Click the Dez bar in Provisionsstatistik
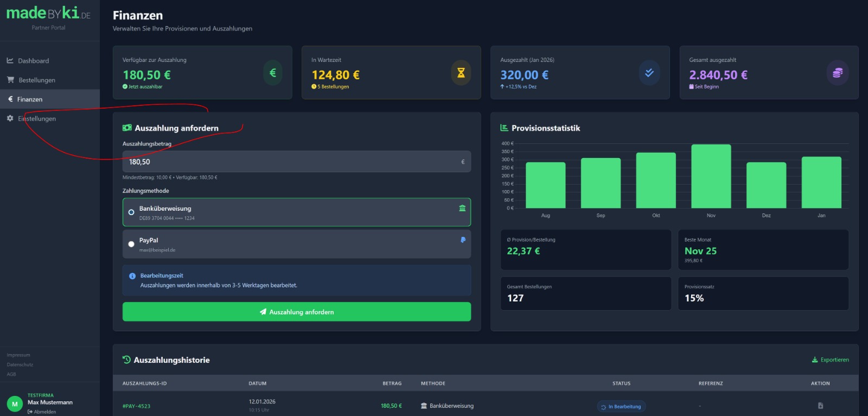The width and height of the screenshot is (868, 416). (x=766, y=185)
